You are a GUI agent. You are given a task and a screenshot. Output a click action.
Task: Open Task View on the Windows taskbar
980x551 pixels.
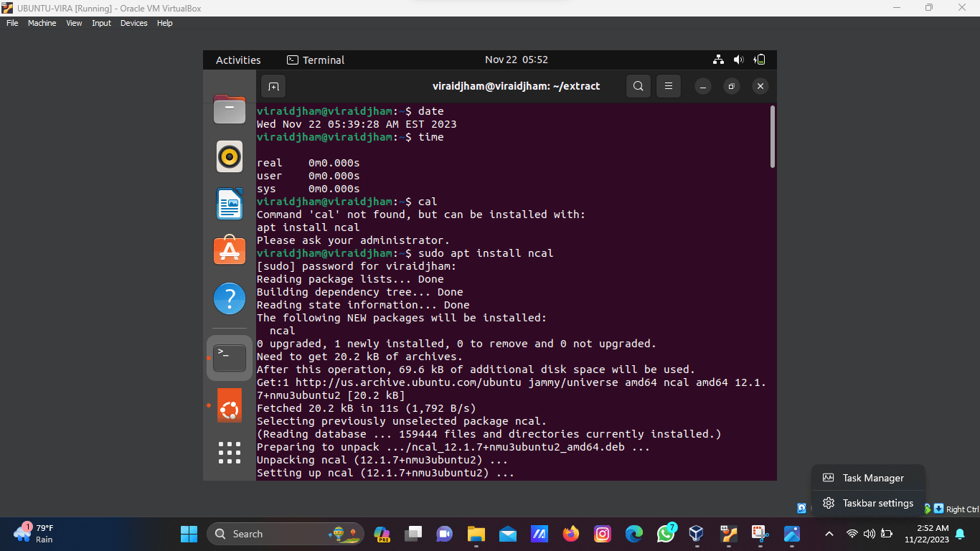pos(413,534)
